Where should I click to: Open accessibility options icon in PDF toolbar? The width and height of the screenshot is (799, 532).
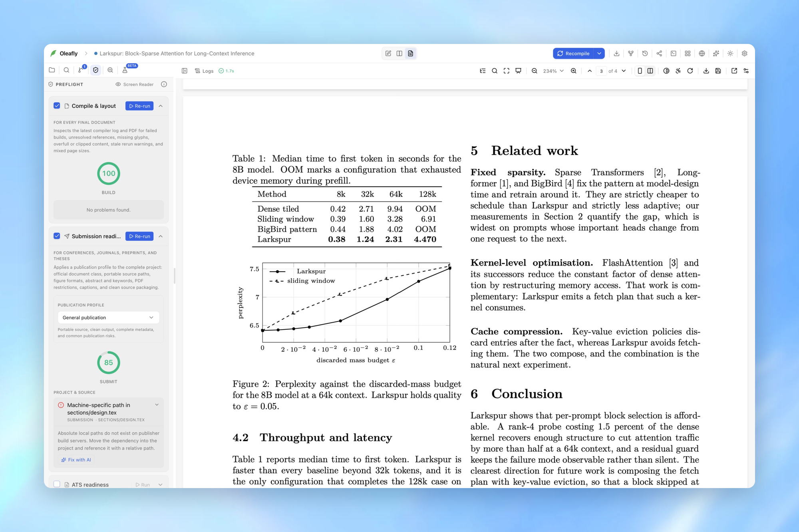pos(678,71)
